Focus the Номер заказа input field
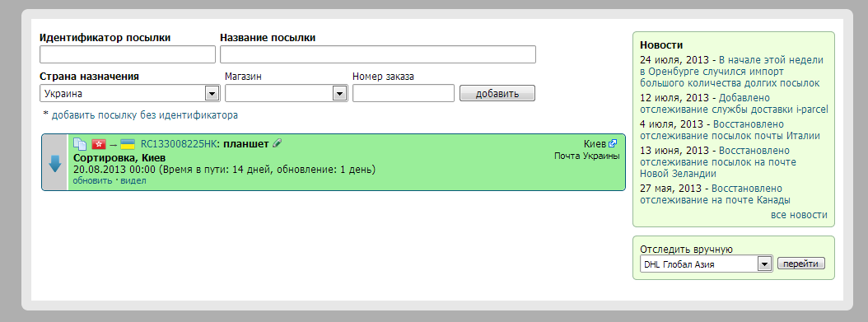868x322 pixels. [404, 94]
